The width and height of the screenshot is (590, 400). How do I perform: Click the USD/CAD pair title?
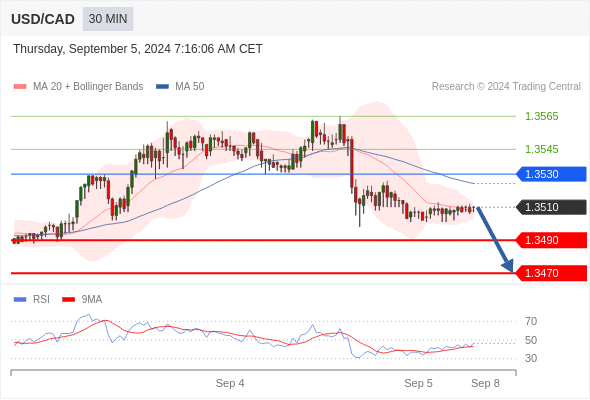click(x=43, y=19)
